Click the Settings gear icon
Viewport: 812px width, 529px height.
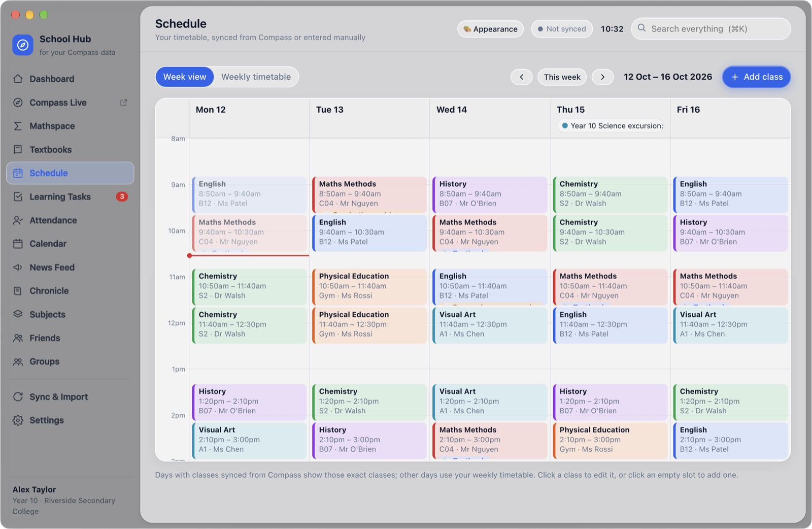(x=18, y=420)
